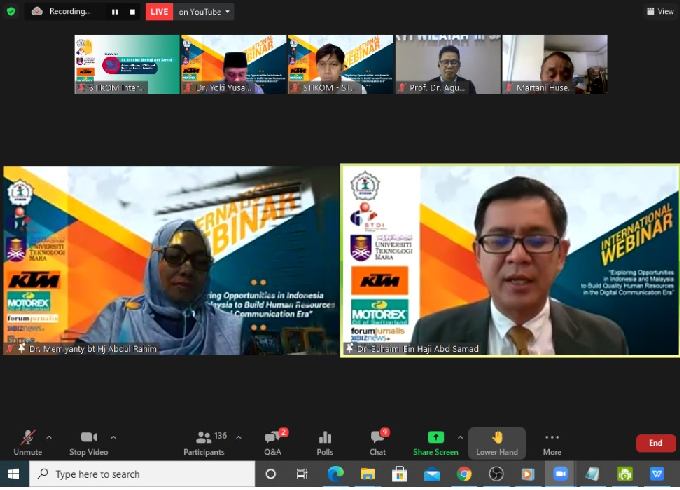Open the Q&A window

pos(272,442)
